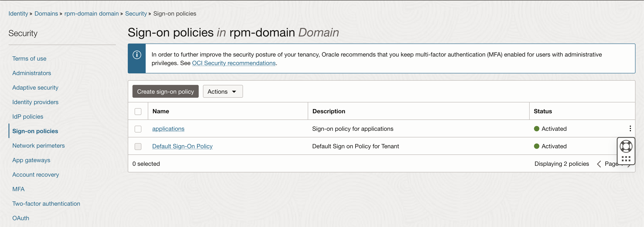The height and width of the screenshot is (227, 644).
Task: Check the box for the applications policy
Action: (138, 129)
